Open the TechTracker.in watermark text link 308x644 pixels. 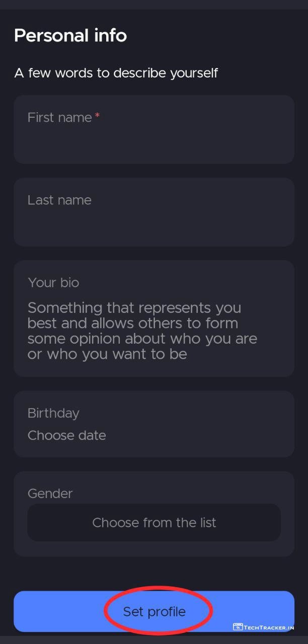pyautogui.click(x=269, y=627)
